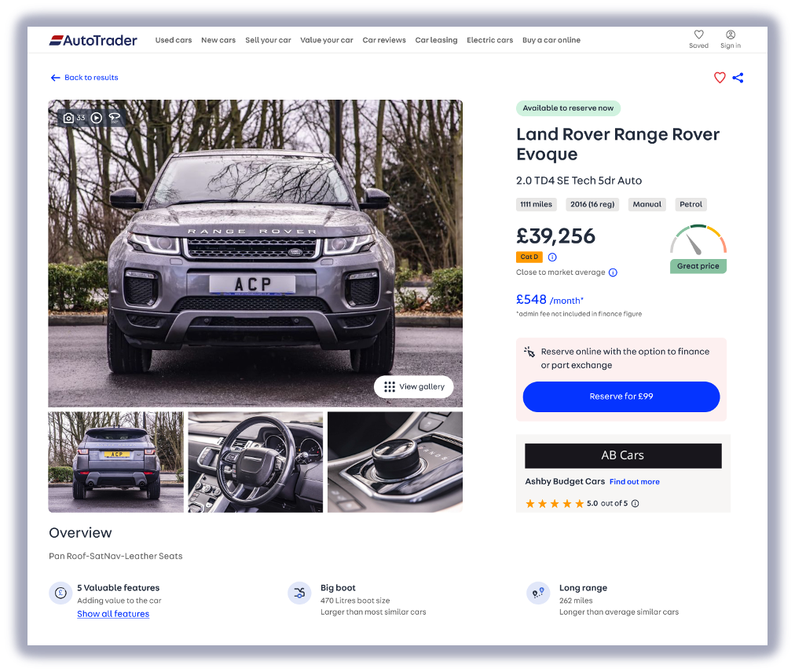The width and height of the screenshot is (795, 672).
Task: Open the rear view car thumbnail
Action: pos(116,462)
